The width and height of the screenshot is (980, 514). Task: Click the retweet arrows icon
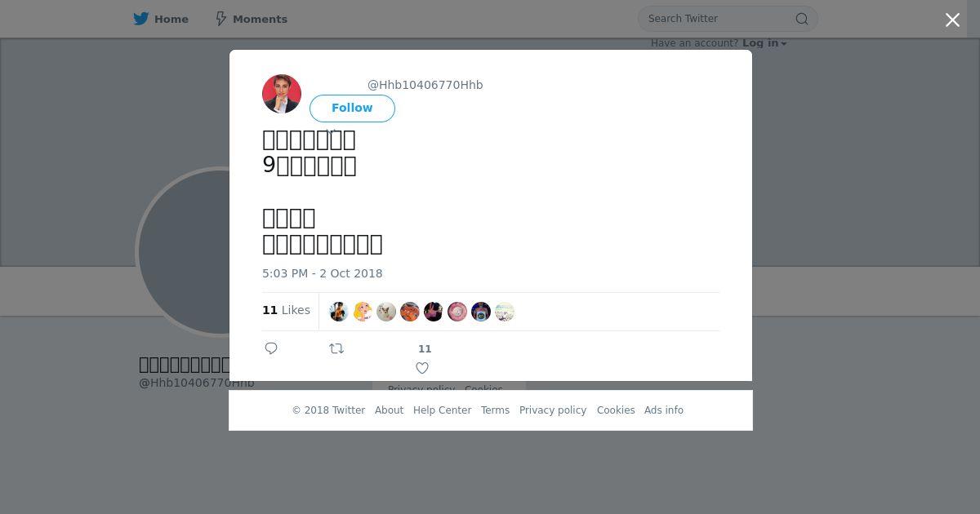[x=336, y=348]
